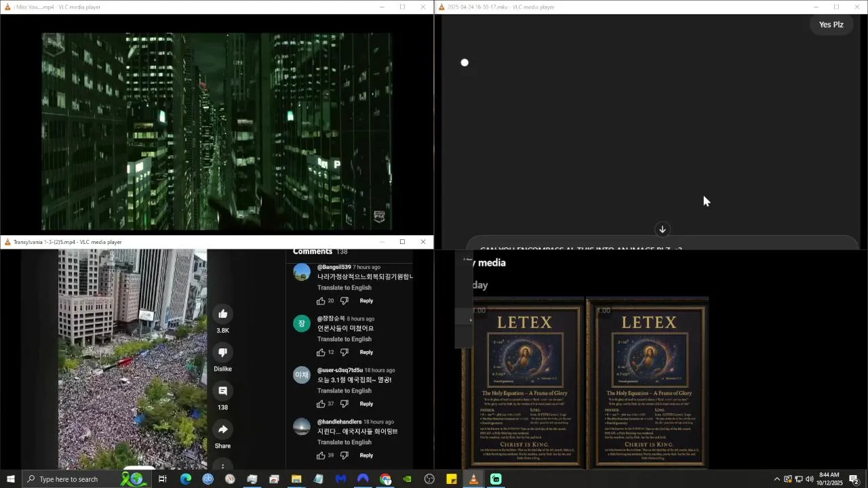Dislike the comment with 12 likes
The width and height of the screenshot is (868, 488).
(x=344, y=352)
